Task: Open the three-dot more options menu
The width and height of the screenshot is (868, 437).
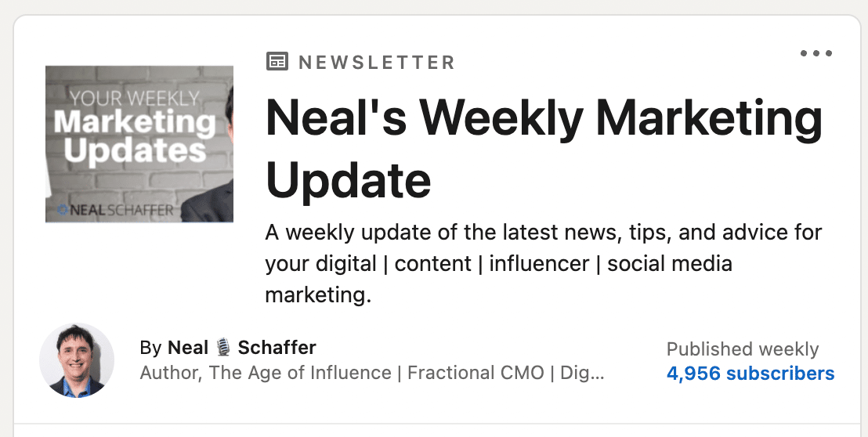Action: (x=816, y=53)
